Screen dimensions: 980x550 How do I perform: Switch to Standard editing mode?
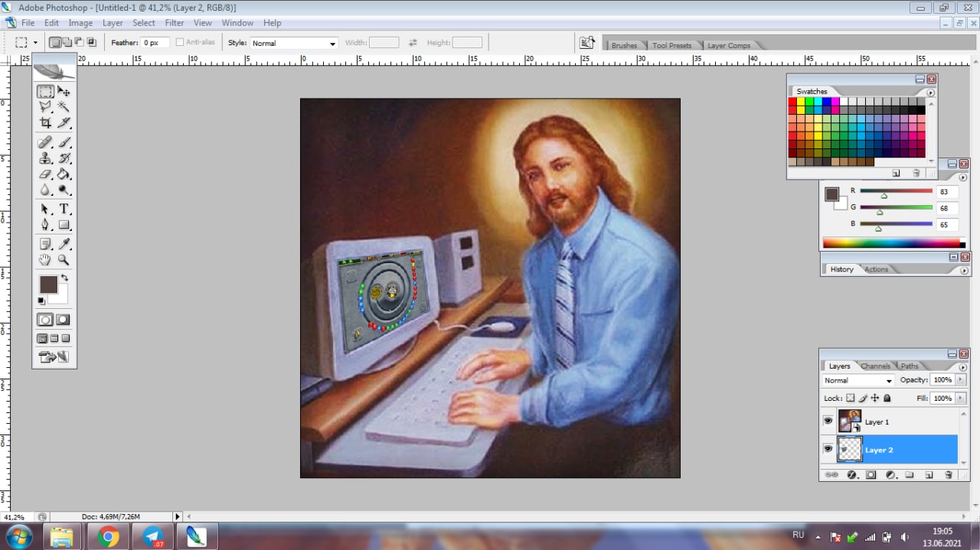[45, 320]
